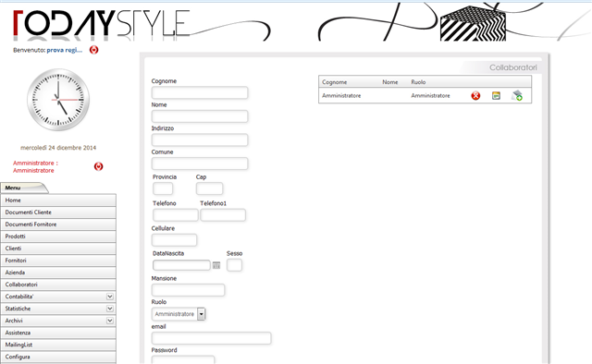Expand the Contabilita' submenu arrow
Screen dimensions: 592x364
coord(110,297)
